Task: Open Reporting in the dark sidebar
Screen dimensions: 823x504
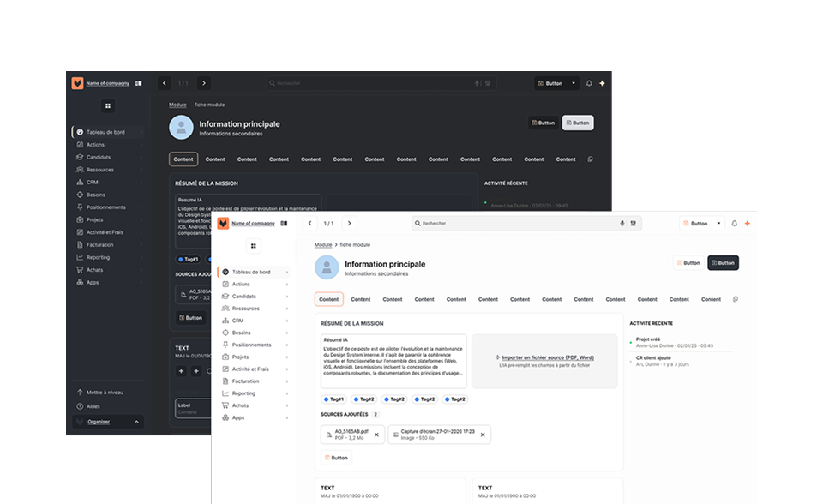Action: [109, 257]
